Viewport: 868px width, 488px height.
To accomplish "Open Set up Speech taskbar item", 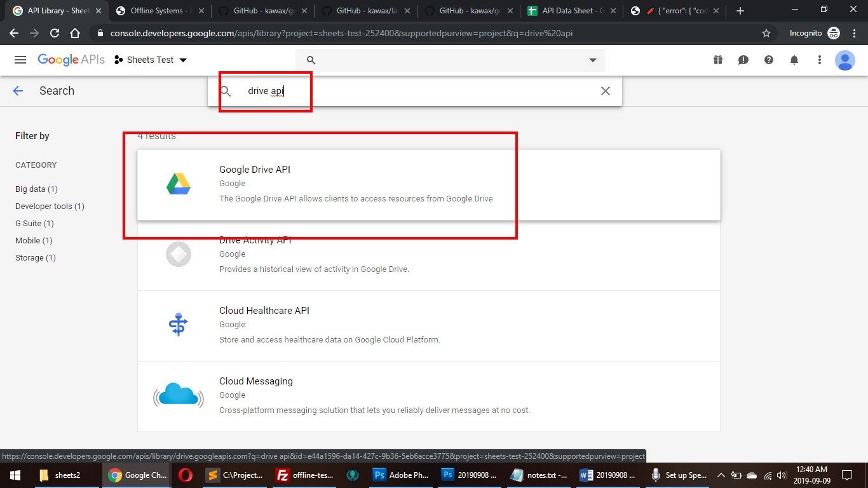I will (x=678, y=475).
